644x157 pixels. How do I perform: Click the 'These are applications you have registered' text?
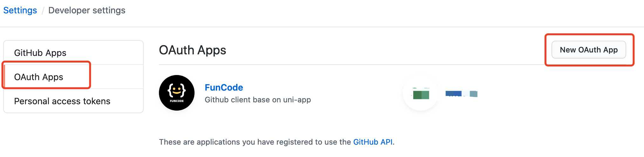coord(255,142)
